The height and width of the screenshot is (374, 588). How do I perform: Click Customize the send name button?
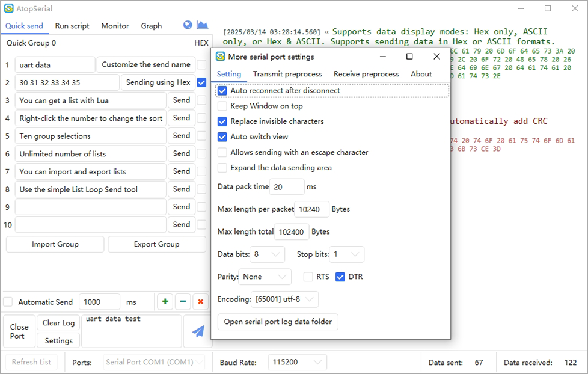tap(146, 64)
